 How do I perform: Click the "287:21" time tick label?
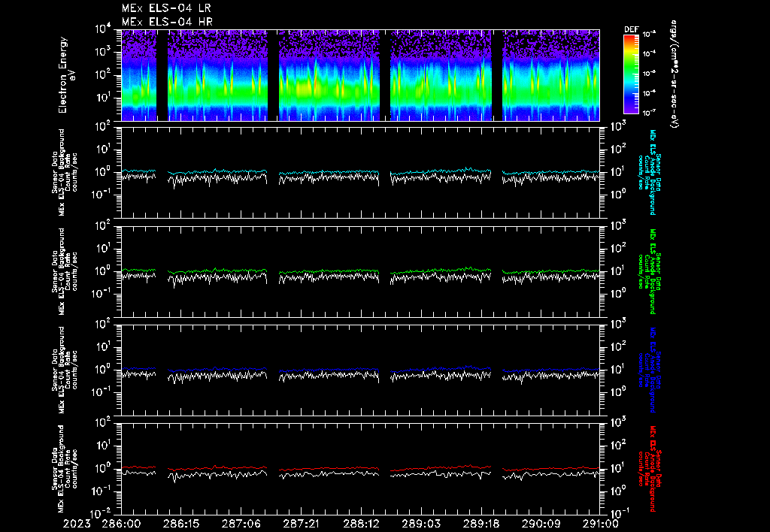(301, 524)
